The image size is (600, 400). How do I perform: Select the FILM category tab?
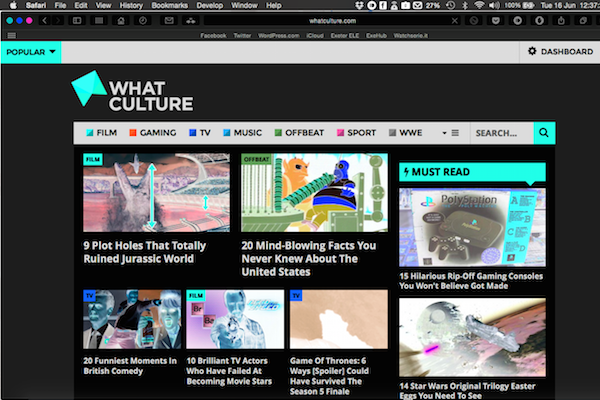(101, 133)
